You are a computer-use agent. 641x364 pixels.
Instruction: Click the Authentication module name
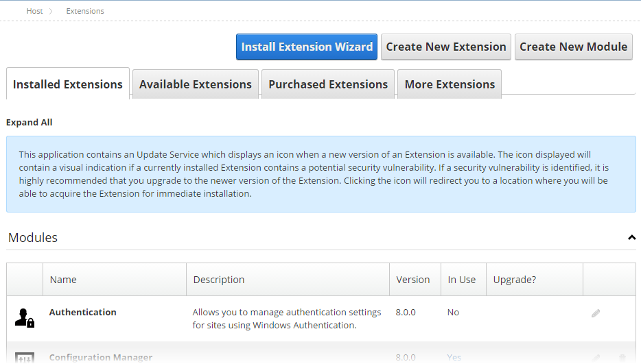pyautogui.click(x=83, y=312)
